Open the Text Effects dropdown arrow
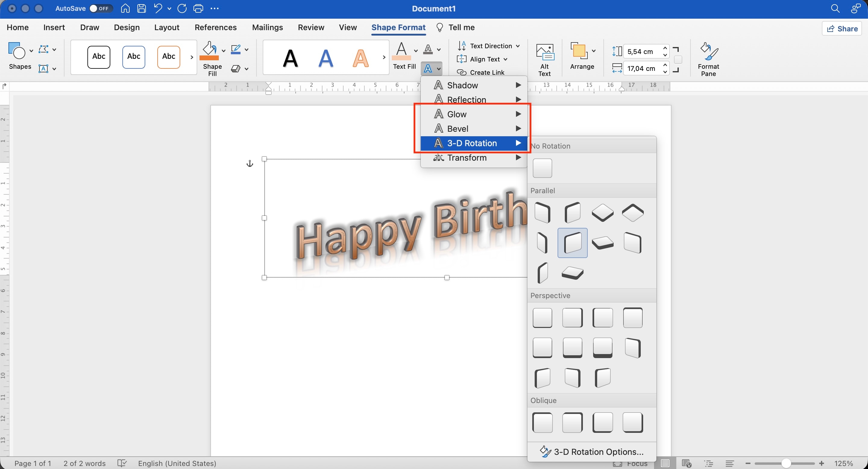Image resolution: width=868 pixels, height=469 pixels. pos(439,69)
